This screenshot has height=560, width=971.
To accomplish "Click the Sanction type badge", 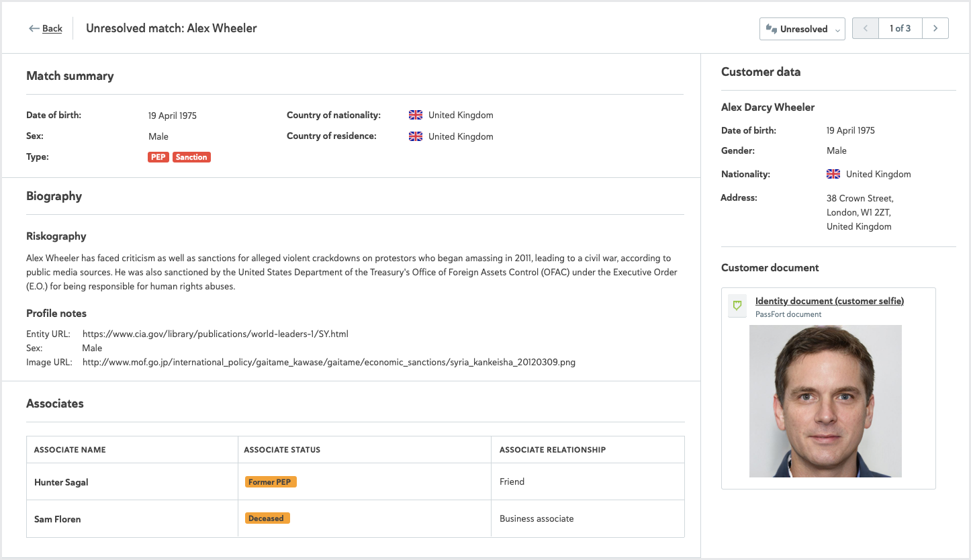I will tap(191, 157).
